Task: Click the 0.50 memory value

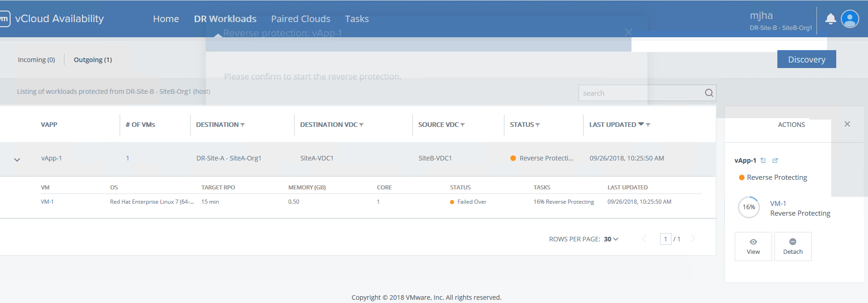Action: click(x=294, y=202)
